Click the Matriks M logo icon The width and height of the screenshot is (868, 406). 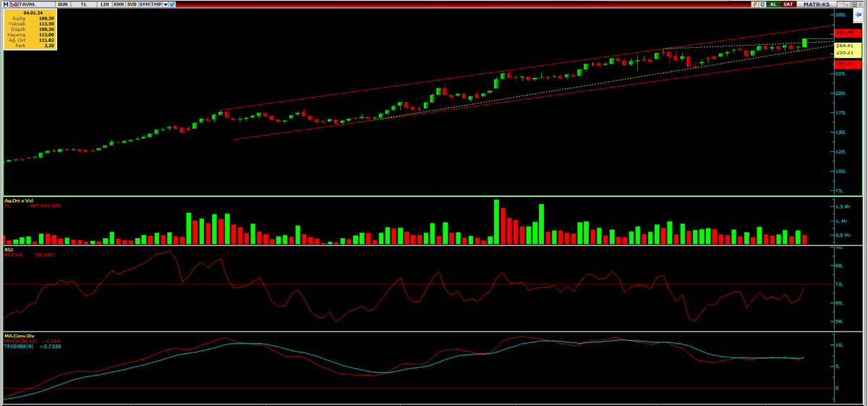[6, 4]
